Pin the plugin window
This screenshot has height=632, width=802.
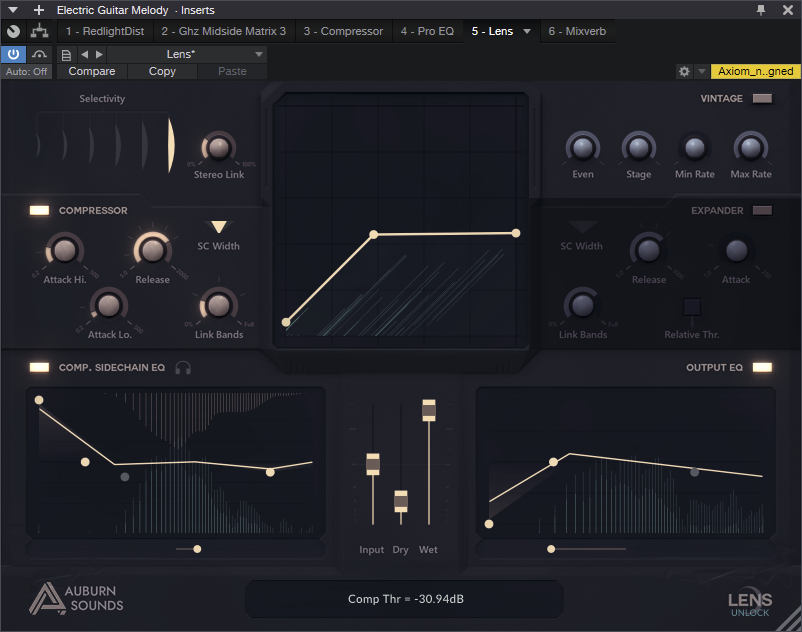coord(761,10)
